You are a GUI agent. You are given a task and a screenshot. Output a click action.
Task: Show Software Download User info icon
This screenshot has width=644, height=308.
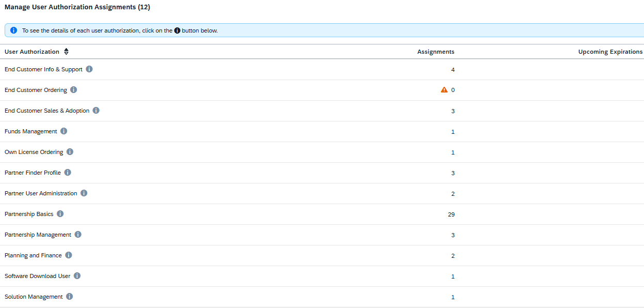point(77,276)
